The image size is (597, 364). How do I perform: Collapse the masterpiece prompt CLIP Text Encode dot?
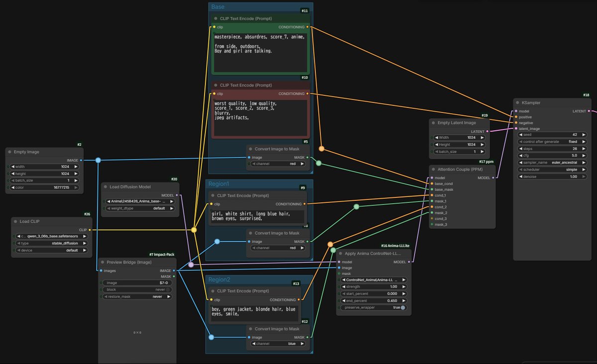pyautogui.click(x=216, y=18)
